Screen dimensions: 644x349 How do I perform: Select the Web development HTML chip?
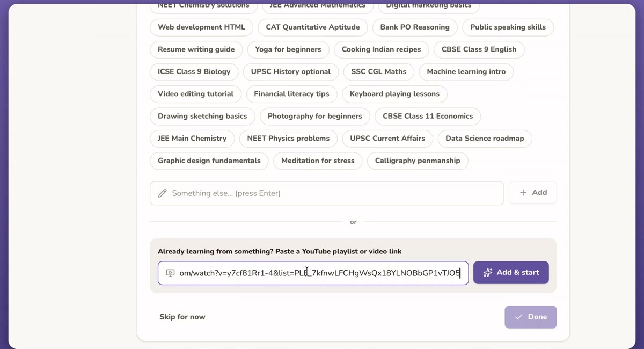[x=201, y=27]
